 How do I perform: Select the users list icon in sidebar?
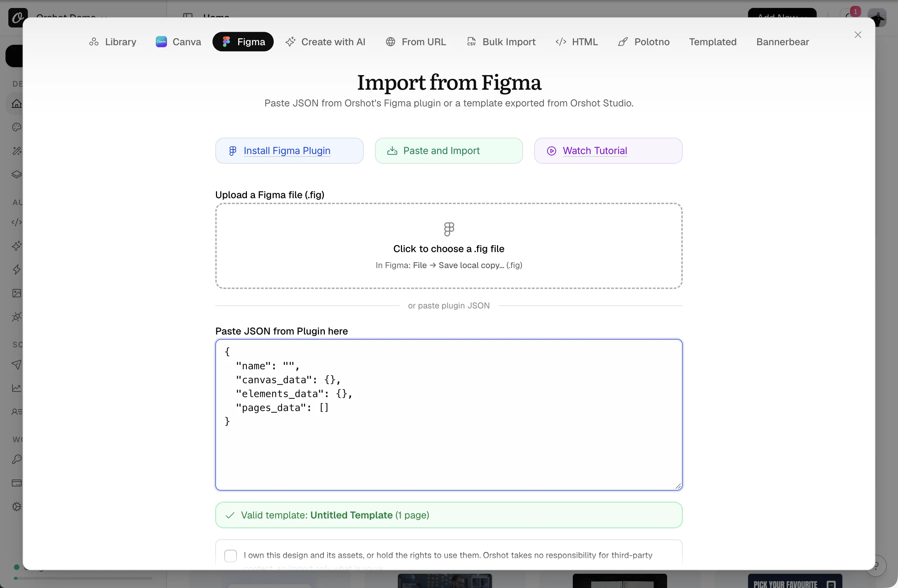point(17,412)
